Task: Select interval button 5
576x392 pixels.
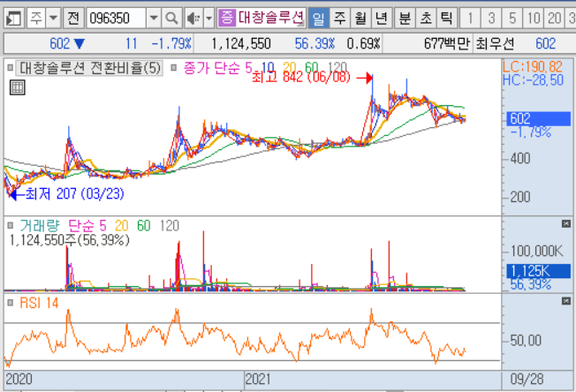Action: click(x=512, y=18)
